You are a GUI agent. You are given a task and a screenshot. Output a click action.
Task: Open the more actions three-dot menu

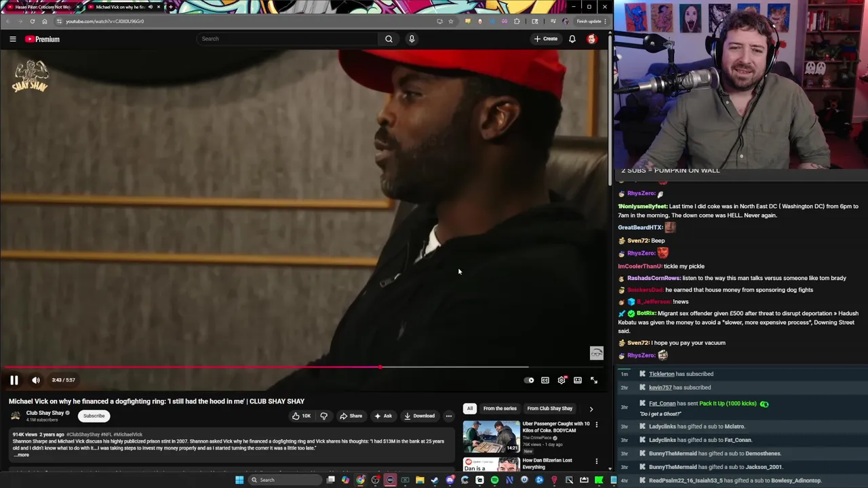pyautogui.click(x=448, y=416)
